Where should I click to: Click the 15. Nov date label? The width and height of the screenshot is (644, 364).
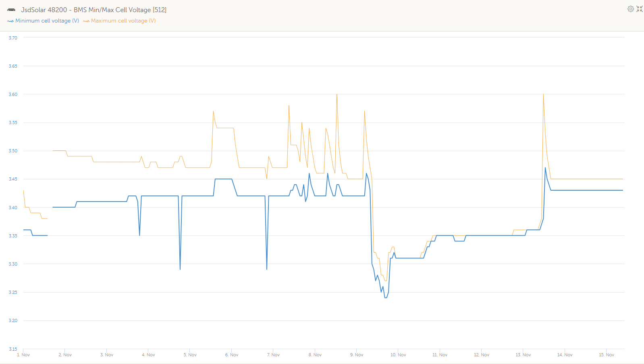tap(607, 355)
